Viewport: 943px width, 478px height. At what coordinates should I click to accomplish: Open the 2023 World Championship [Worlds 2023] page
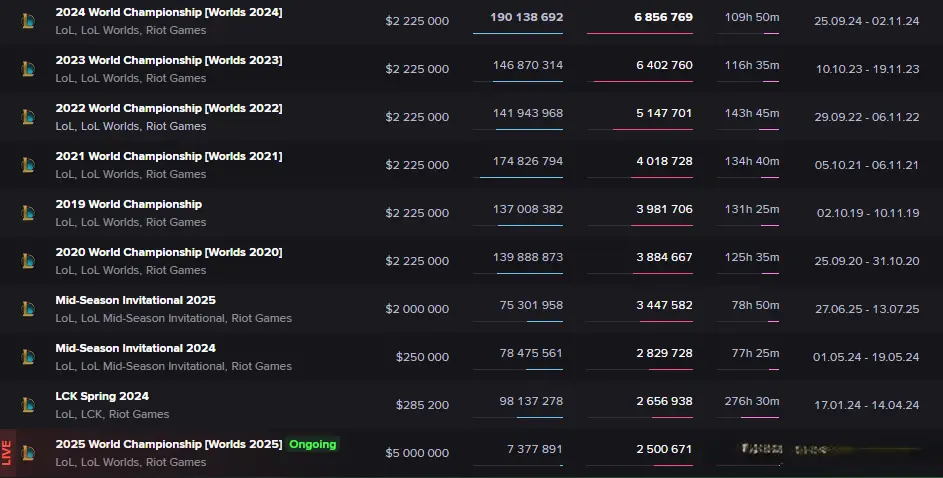pos(168,60)
